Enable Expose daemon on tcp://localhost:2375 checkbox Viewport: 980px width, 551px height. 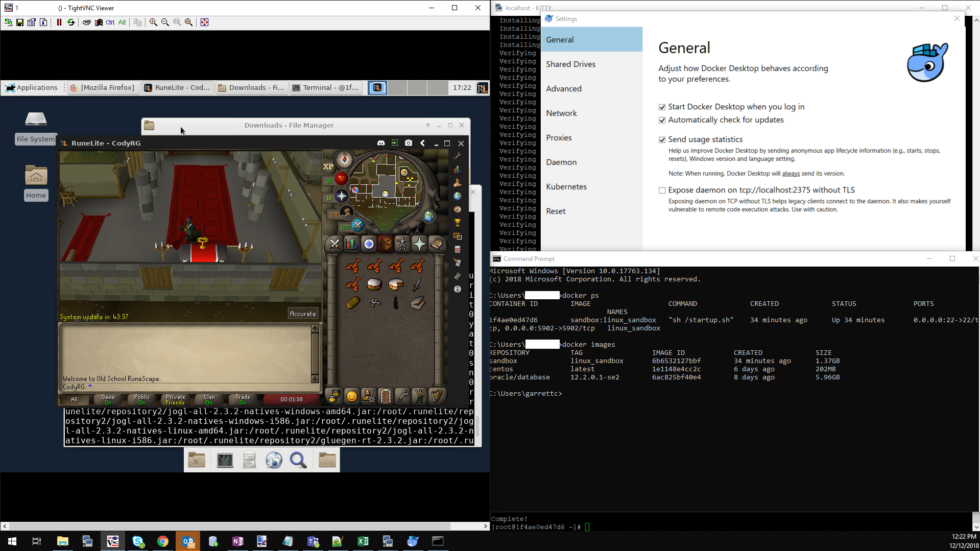click(x=662, y=190)
